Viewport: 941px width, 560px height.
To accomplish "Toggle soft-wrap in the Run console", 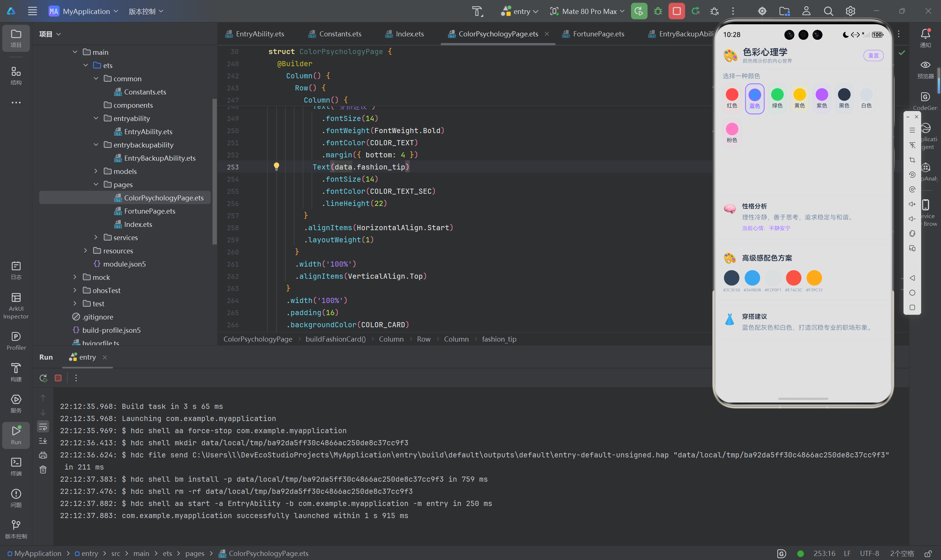I will pyautogui.click(x=43, y=427).
